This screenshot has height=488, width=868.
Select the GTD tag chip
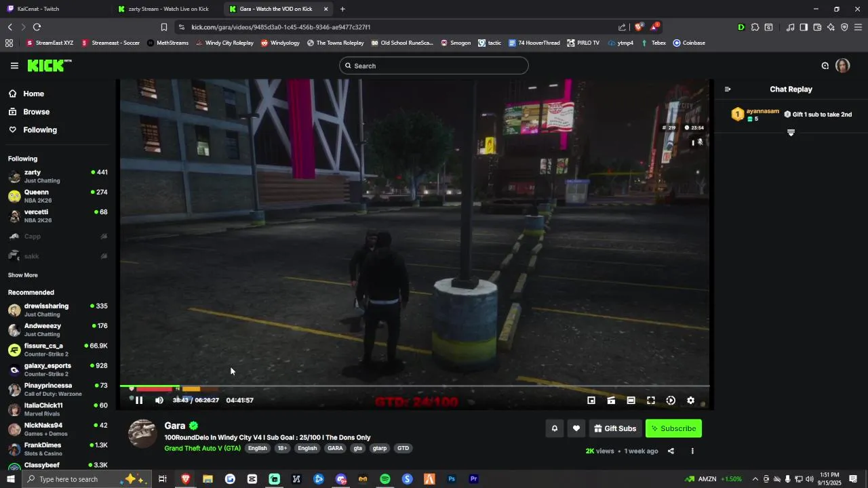coord(403,448)
